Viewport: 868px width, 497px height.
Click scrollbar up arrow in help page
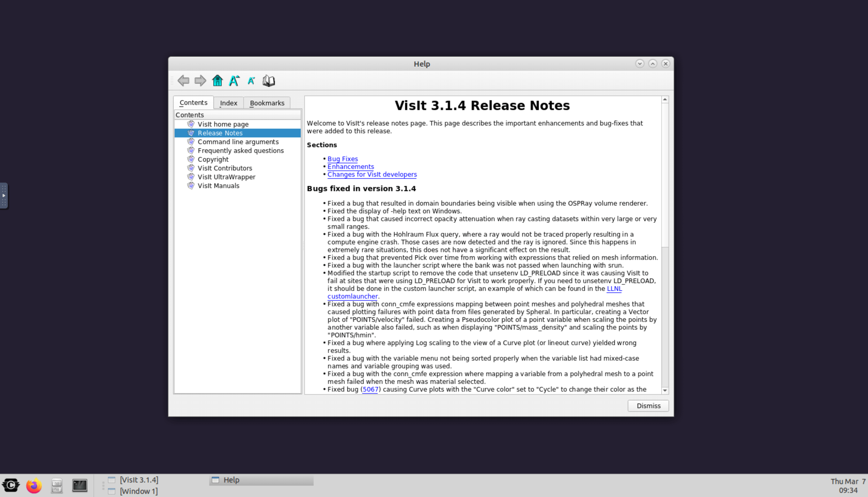pos(665,99)
